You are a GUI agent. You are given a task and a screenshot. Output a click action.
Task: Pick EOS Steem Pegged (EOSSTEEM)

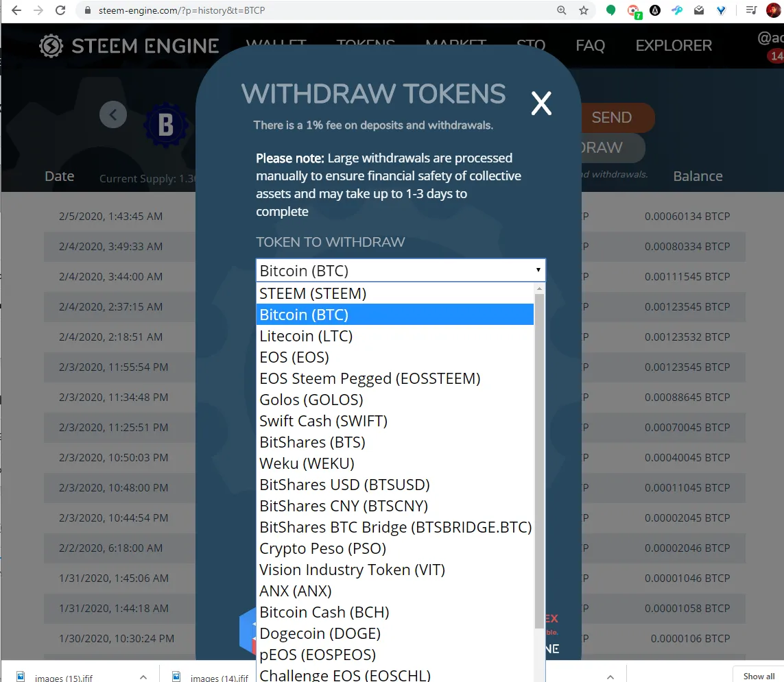click(x=394, y=378)
